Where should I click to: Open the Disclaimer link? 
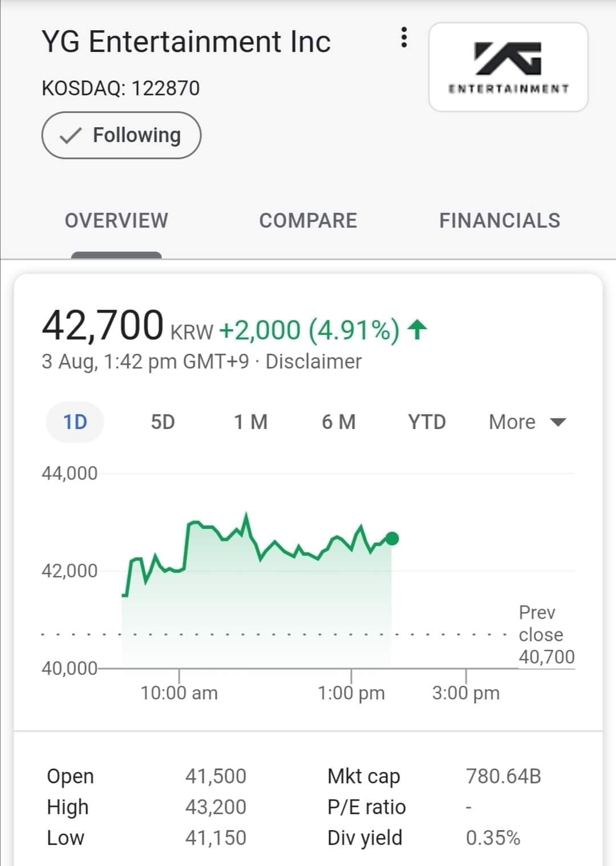tap(313, 362)
